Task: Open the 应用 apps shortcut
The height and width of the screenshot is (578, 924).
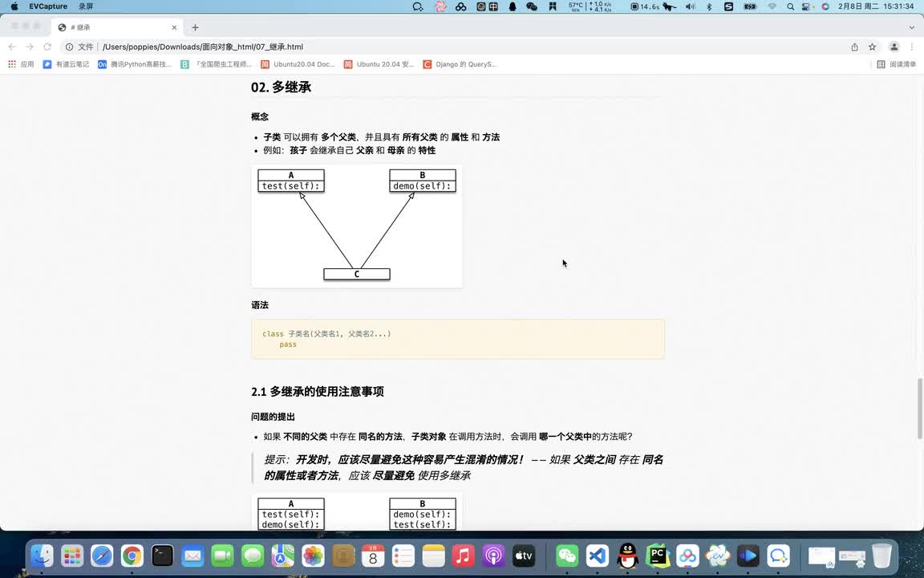Action: tap(21, 64)
